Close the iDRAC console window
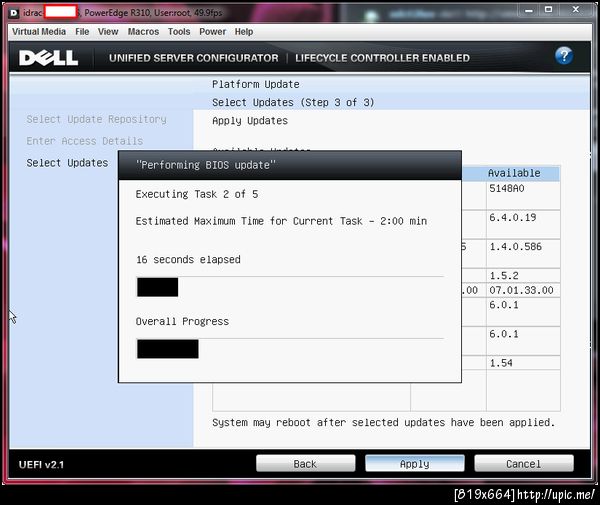 pyautogui.click(x=576, y=10)
